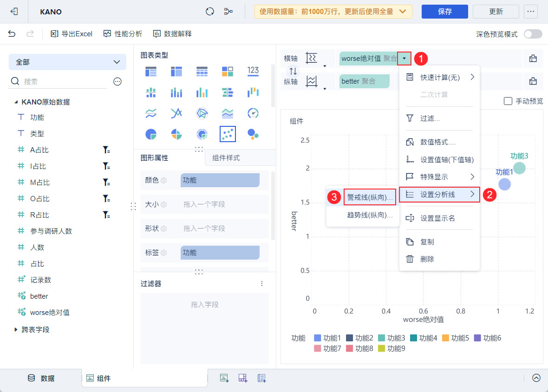The image size is (548, 392).
Task: Open the gear settings next to 标签
Action: pos(163,253)
